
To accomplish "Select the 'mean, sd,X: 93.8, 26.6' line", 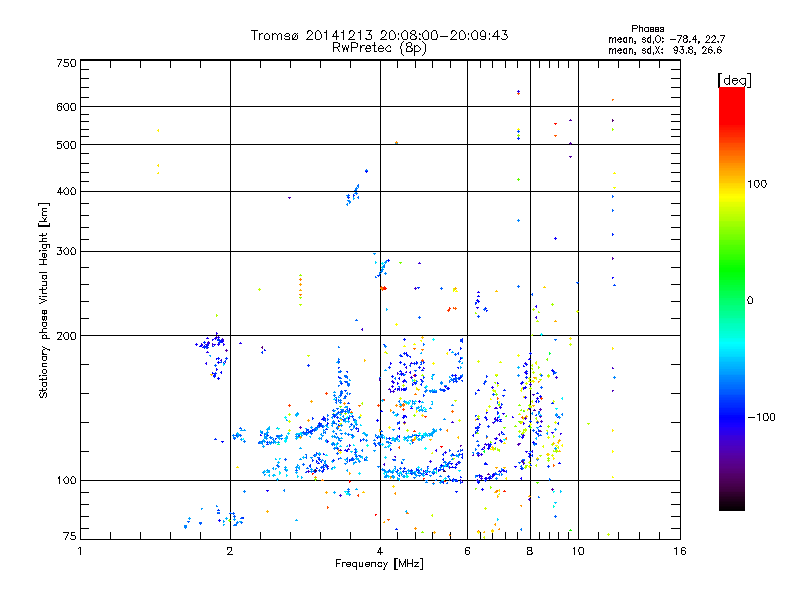I will pyautogui.click(x=665, y=51).
